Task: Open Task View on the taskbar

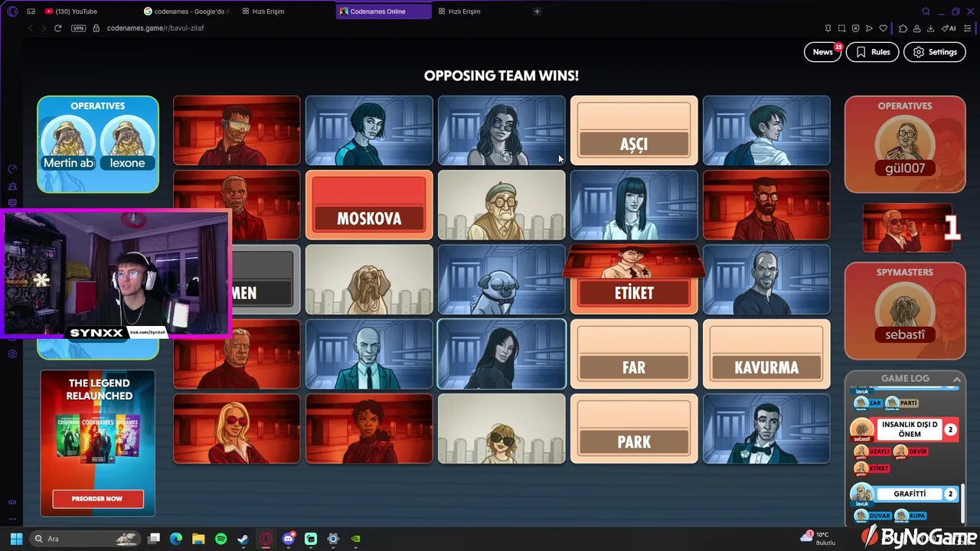Action: point(154,539)
